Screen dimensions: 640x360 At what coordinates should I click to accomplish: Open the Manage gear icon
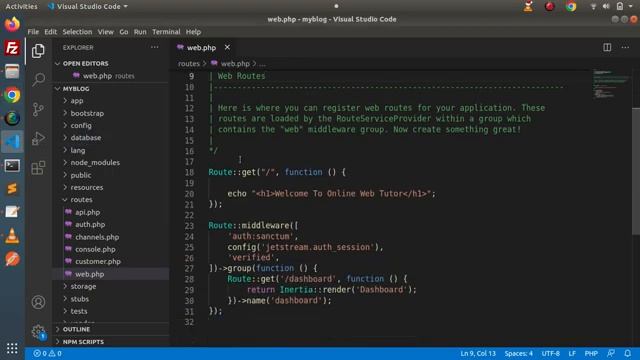(38, 331)
